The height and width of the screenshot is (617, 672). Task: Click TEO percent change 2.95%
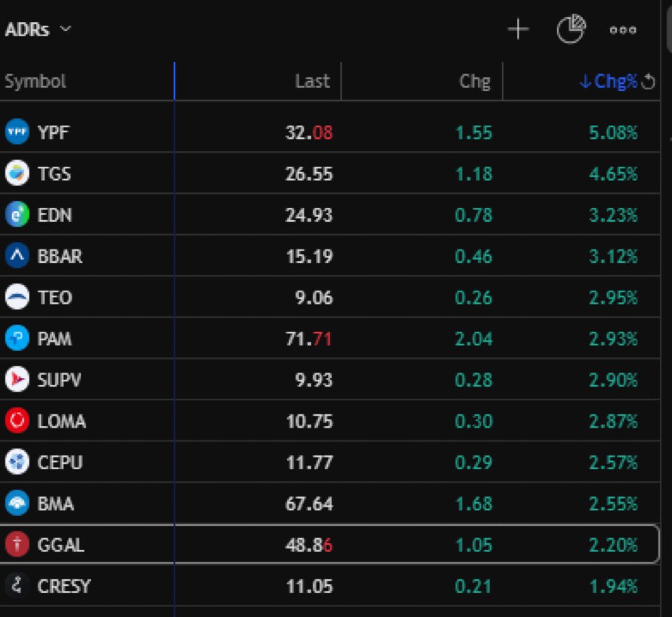[613, 297]
